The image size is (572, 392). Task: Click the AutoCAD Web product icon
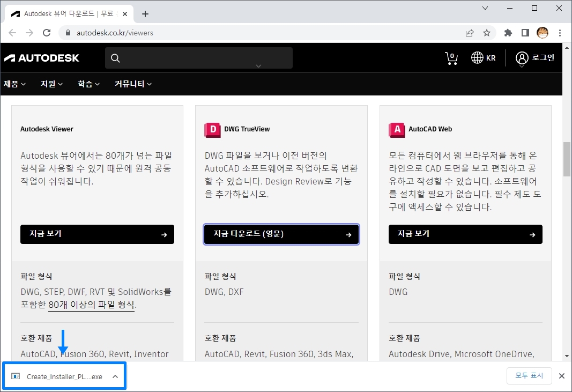397,130
